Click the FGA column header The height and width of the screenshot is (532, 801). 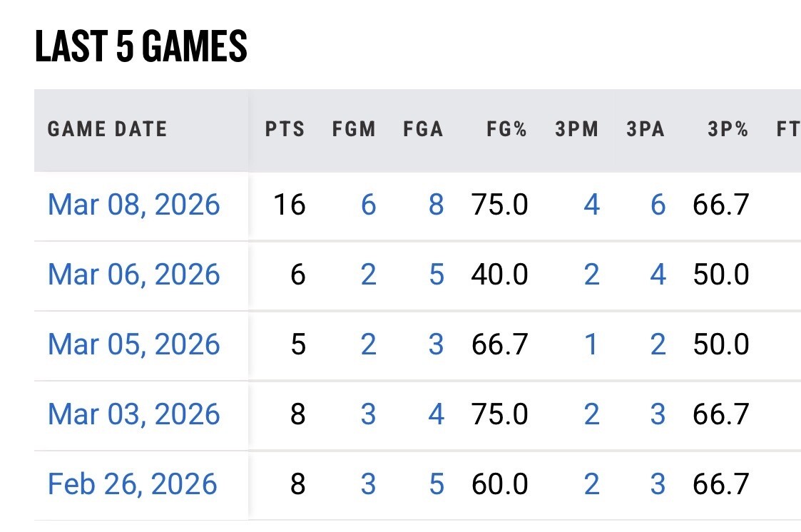click(x=422, y=130)
